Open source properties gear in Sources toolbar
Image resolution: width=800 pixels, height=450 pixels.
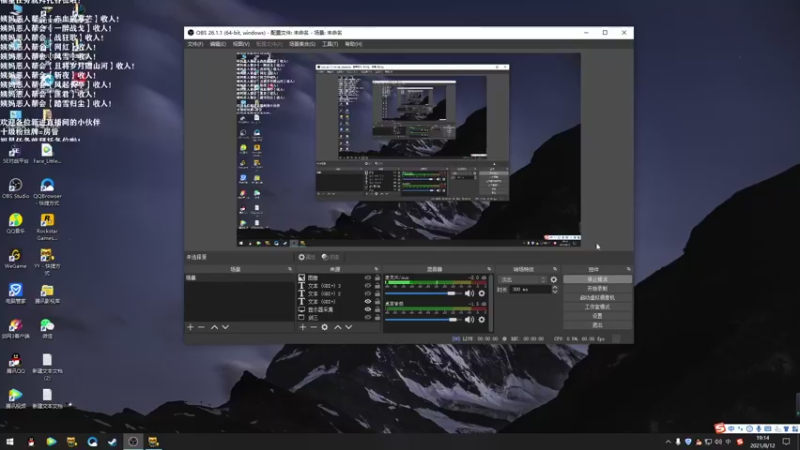click(324, 327)
